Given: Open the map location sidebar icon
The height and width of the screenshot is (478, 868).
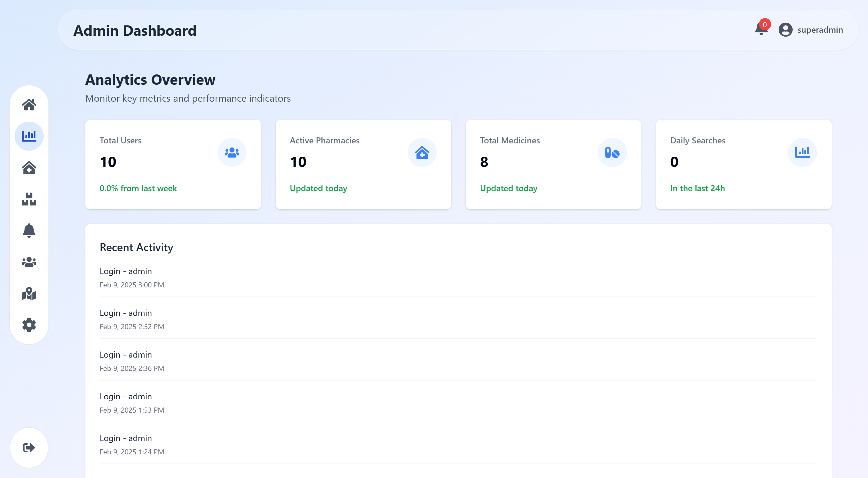Looking at the screenshot, I should click(29, 293).
